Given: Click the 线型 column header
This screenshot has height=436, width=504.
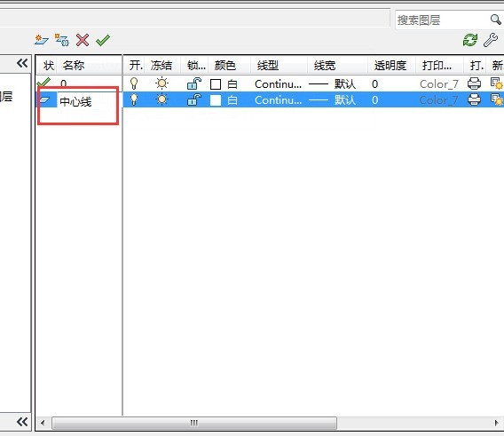Looking at the screenshot, I should point(268,66).
